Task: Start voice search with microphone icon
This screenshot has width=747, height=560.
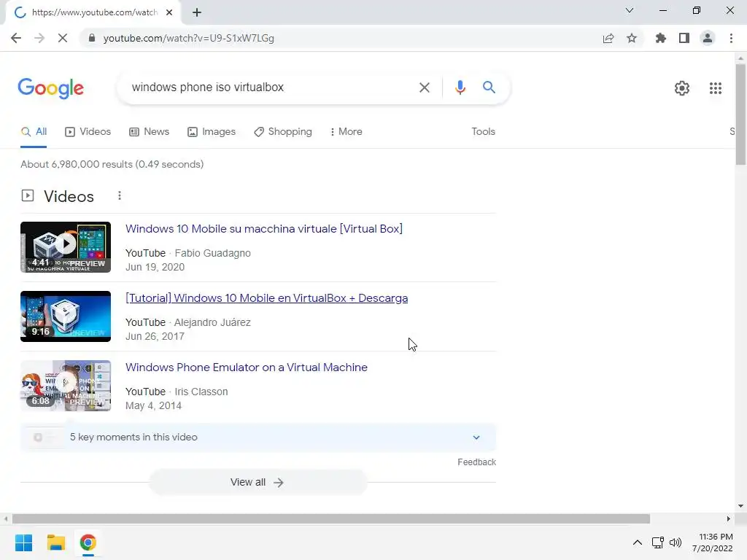Action: pyautogui.click(x=460, y=87)
